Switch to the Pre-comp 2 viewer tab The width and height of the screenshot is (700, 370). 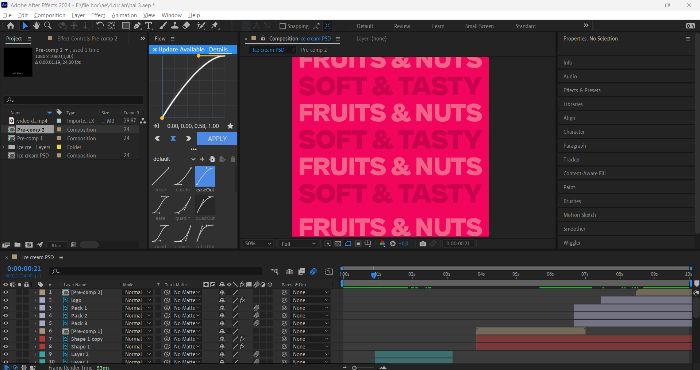pyautogui.click(x=313, y=50)
